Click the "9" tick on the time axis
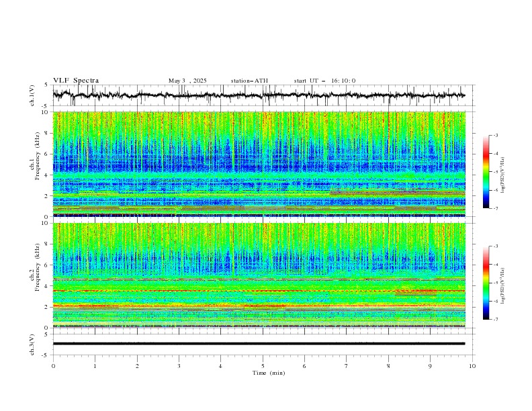Image resolution: width=532 pixels, height=411 pixels. click(430, 366)
